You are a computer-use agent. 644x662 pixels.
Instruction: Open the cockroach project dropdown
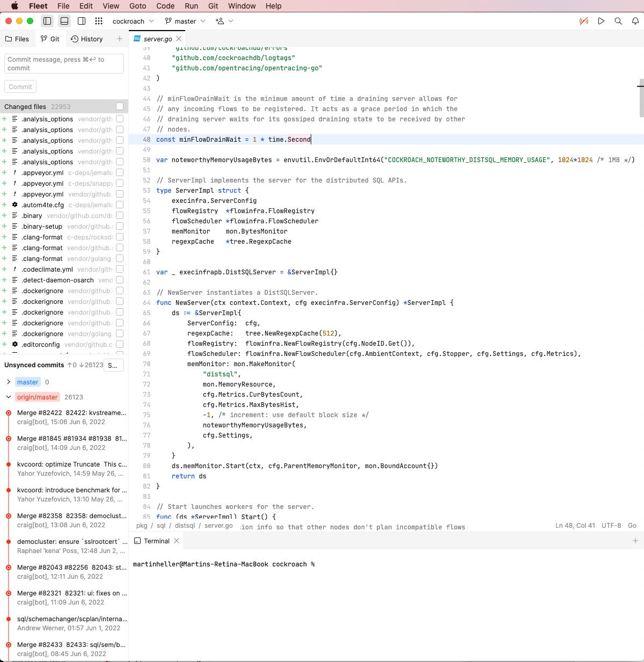click(133, 21)
